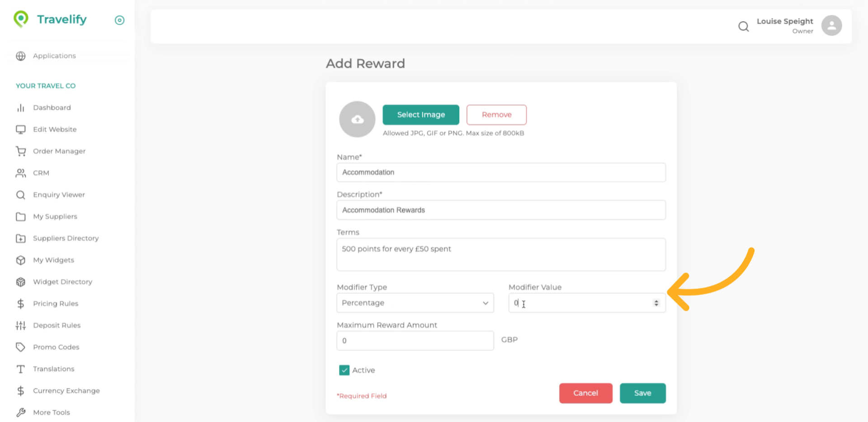Click the sidebar collapse target icon
Image resolution: width=868 pixels, height=422 pixels.
[x=119, y=20]
